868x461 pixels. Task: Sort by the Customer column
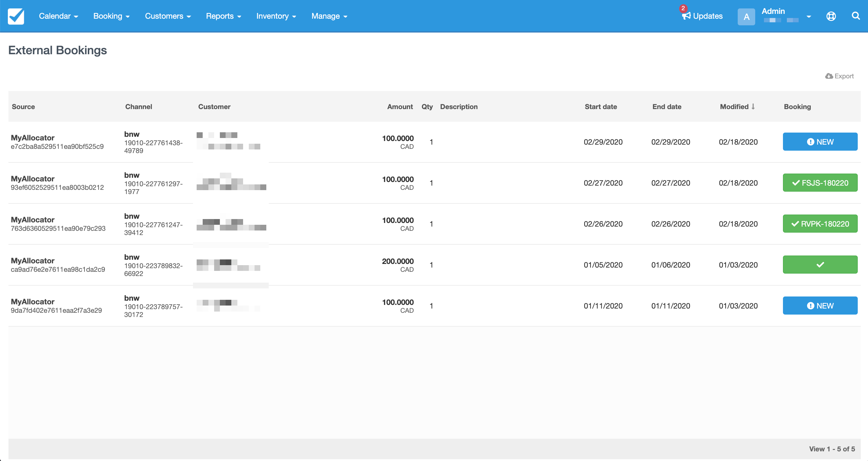tap(214, 107)
